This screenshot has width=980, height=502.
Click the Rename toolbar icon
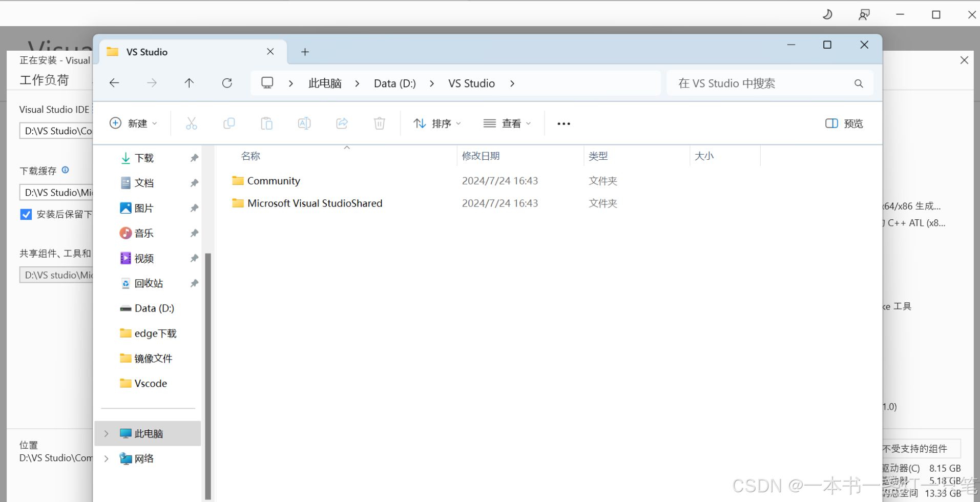tap(304, 123)
